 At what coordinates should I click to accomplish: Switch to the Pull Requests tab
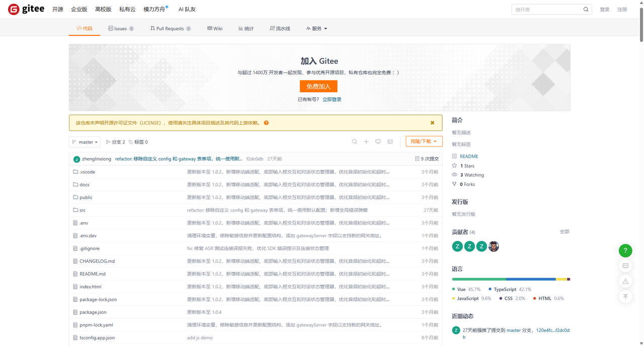pyautogui.click(x=171, y=29)
